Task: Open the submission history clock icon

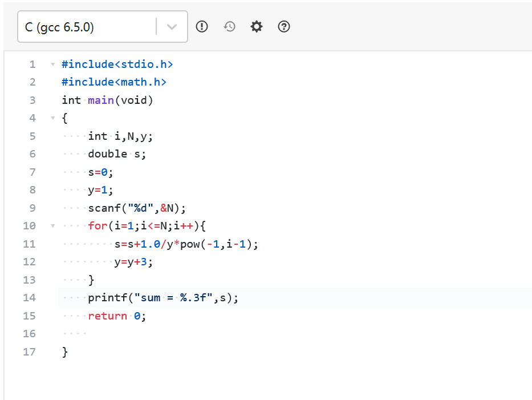Action: pos(229,26)
